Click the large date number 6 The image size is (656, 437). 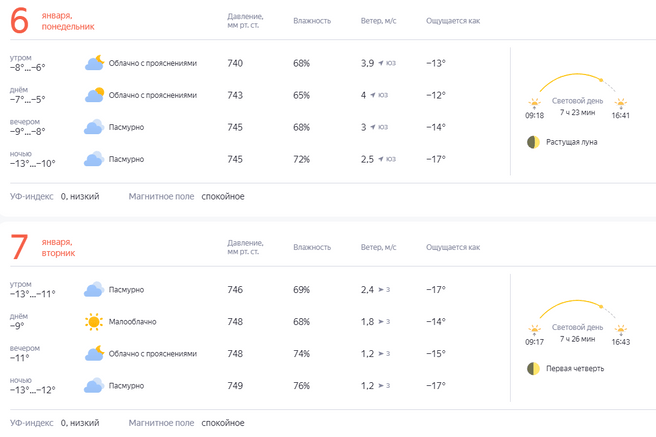pos(18,19)
